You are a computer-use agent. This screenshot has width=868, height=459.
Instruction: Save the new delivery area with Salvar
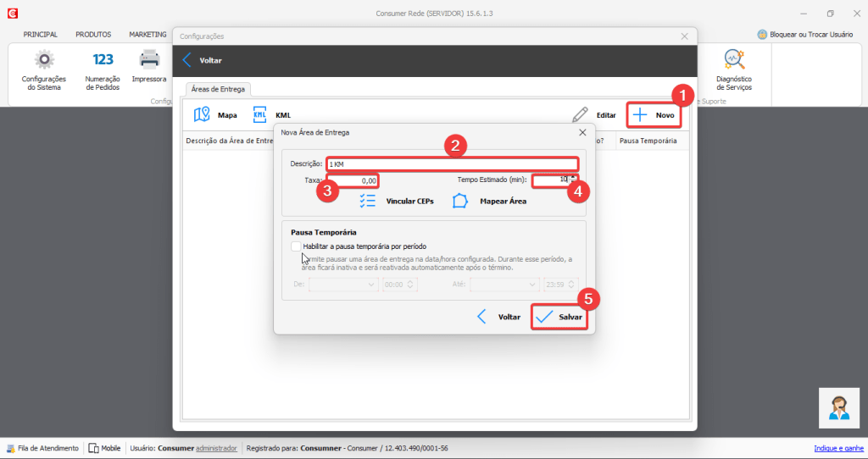559,317
